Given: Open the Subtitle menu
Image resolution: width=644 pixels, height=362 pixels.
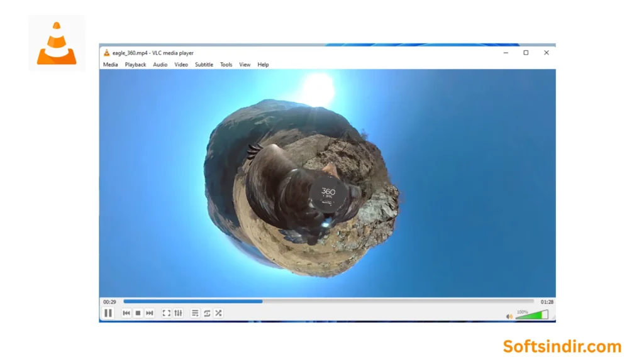Looking at the screenshot, I should click(204, 64).
